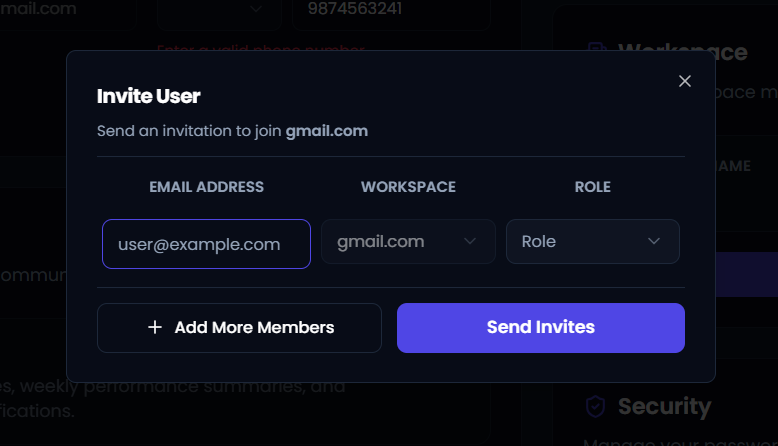Click the EMAIL ADDRESS column header
778x446 pixels.
pos(206,187)
